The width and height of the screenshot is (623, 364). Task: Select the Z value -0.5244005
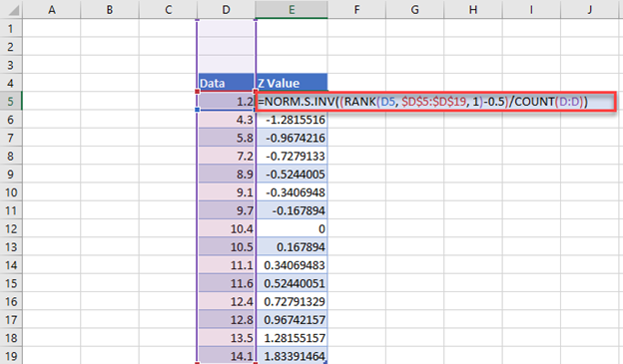[292, 175]
